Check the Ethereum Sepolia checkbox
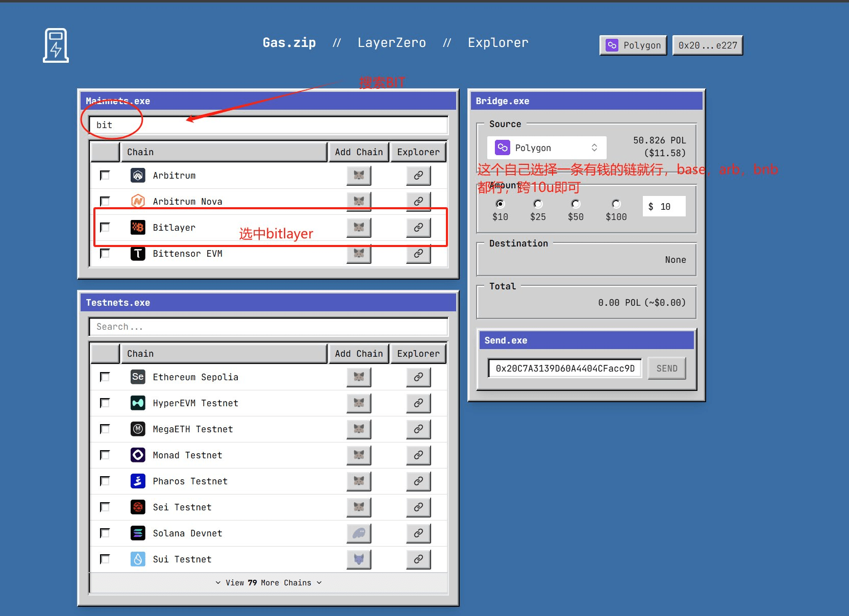849x616 pixels. [105, 377]
